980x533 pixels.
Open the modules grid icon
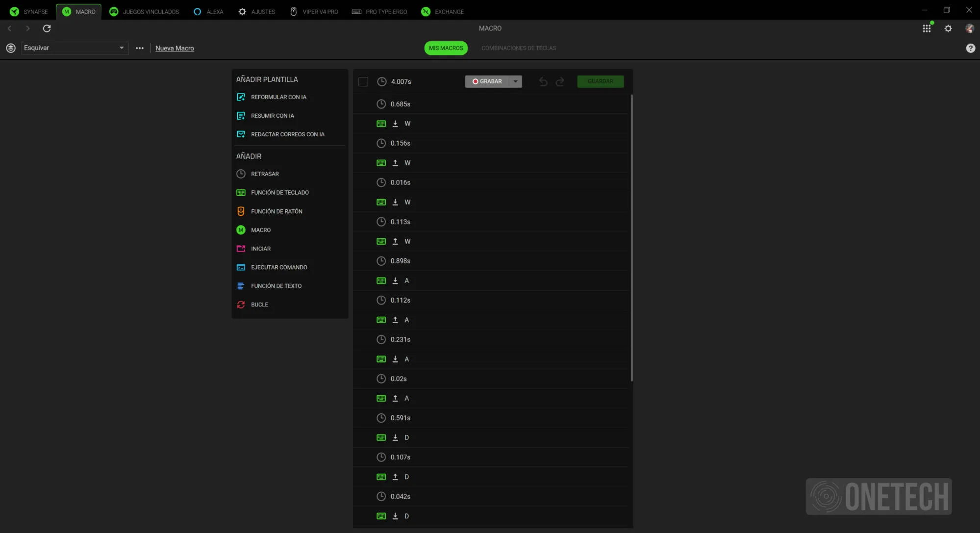click(x=927, y=28)
